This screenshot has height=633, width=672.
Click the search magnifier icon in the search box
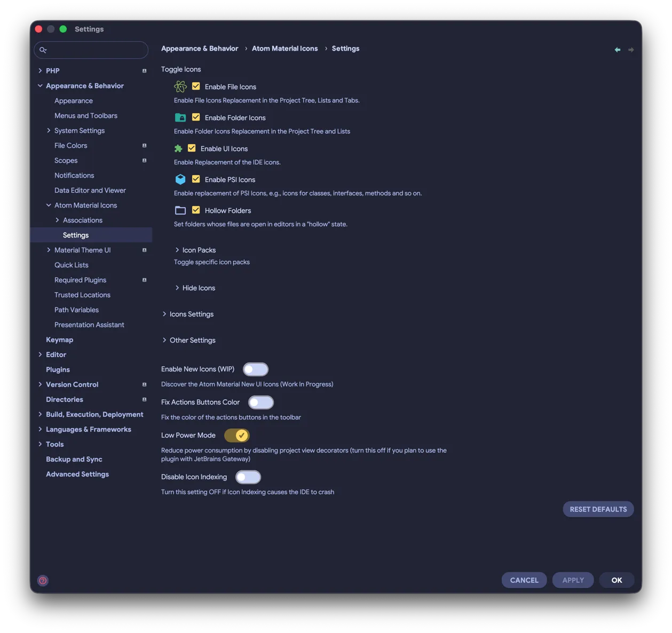pos(43,50)
